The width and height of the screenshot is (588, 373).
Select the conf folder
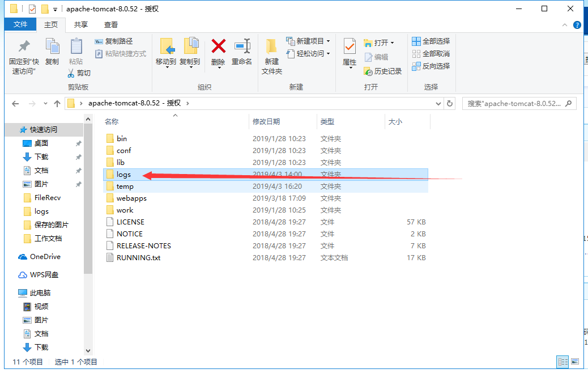coord(266,150)
